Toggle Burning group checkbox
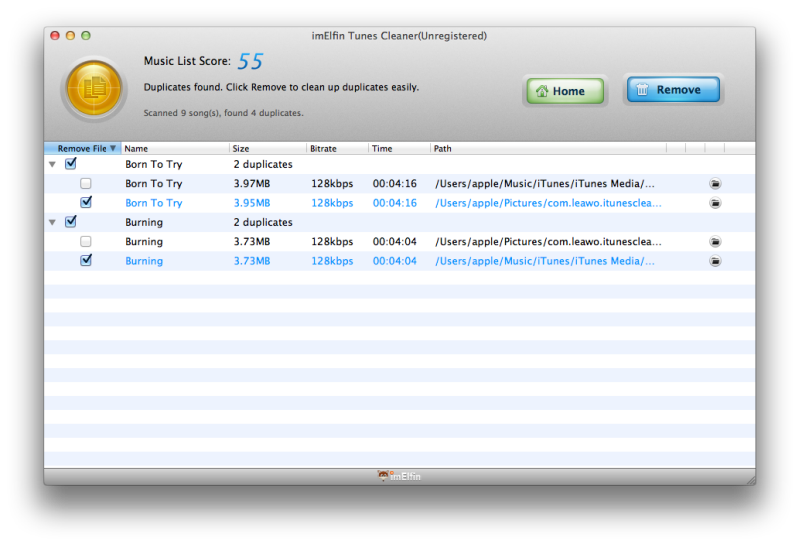Viewport: 800px width, 546px height. [x=71, y=221]
